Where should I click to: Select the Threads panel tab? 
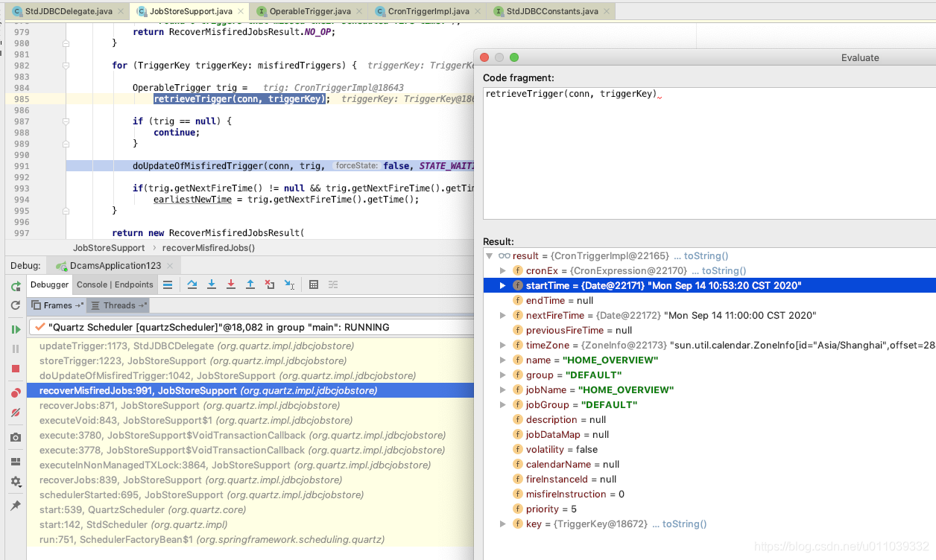[119, 305]
